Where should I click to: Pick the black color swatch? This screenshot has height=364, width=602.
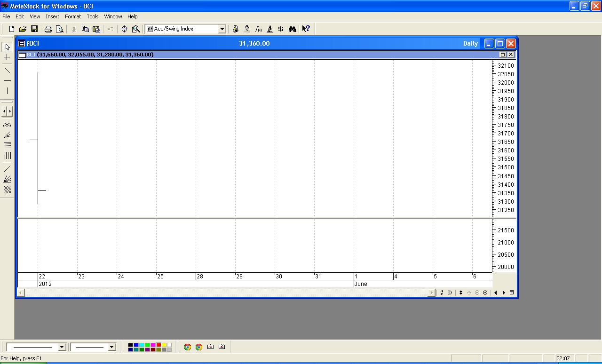pyautogui.click(x=131, y=345)
